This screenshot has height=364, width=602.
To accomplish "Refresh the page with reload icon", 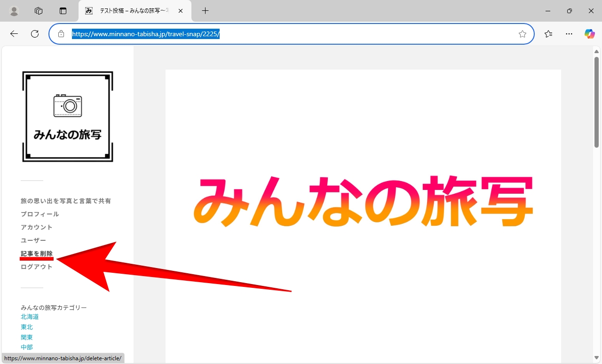I will 35,34.
